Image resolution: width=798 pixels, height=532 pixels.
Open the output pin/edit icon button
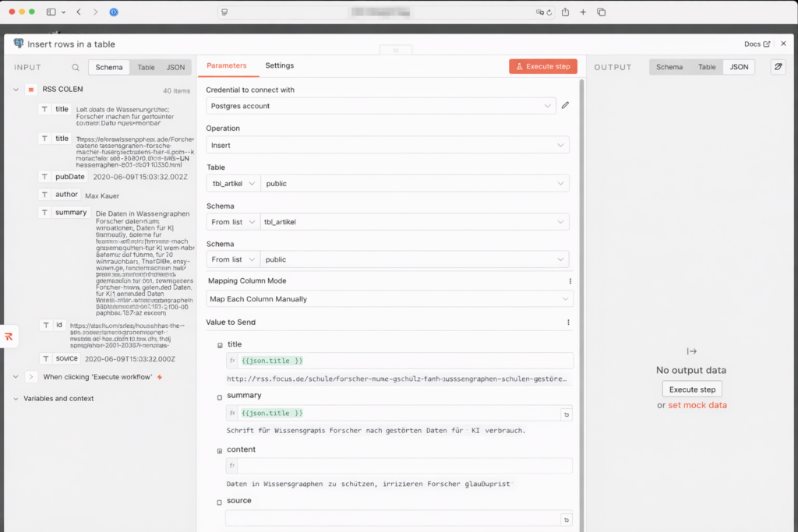pos(777,67)
